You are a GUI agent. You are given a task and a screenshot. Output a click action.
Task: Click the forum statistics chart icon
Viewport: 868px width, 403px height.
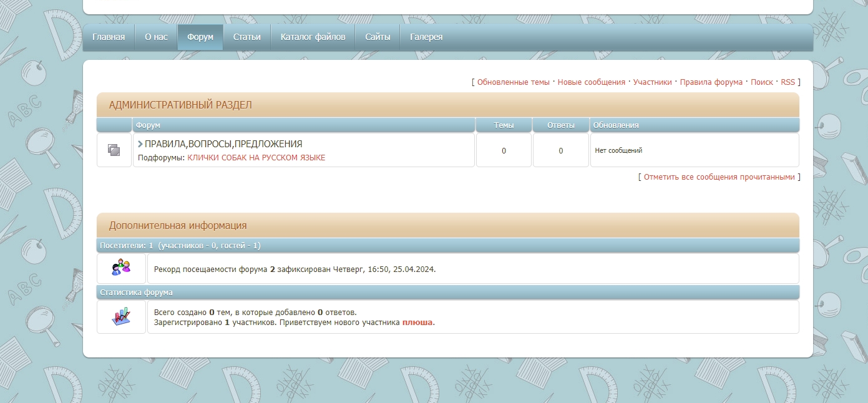[x=121, y=317]
